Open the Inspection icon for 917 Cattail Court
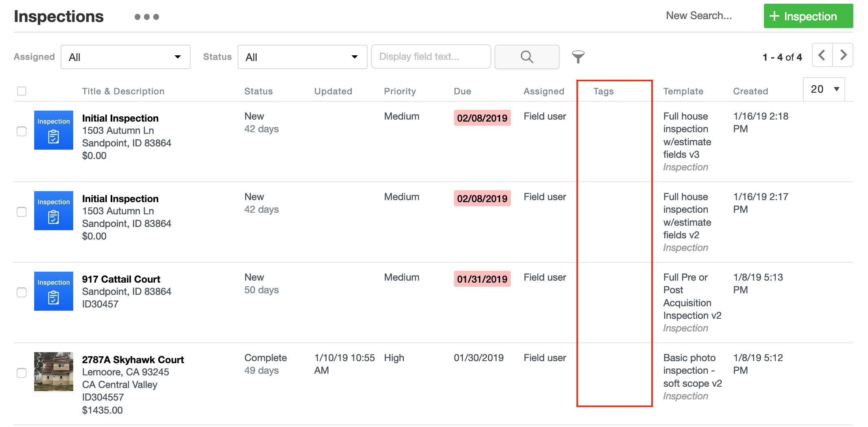The height and width of the screenshot is (427, 868). [x=53, y=291]
